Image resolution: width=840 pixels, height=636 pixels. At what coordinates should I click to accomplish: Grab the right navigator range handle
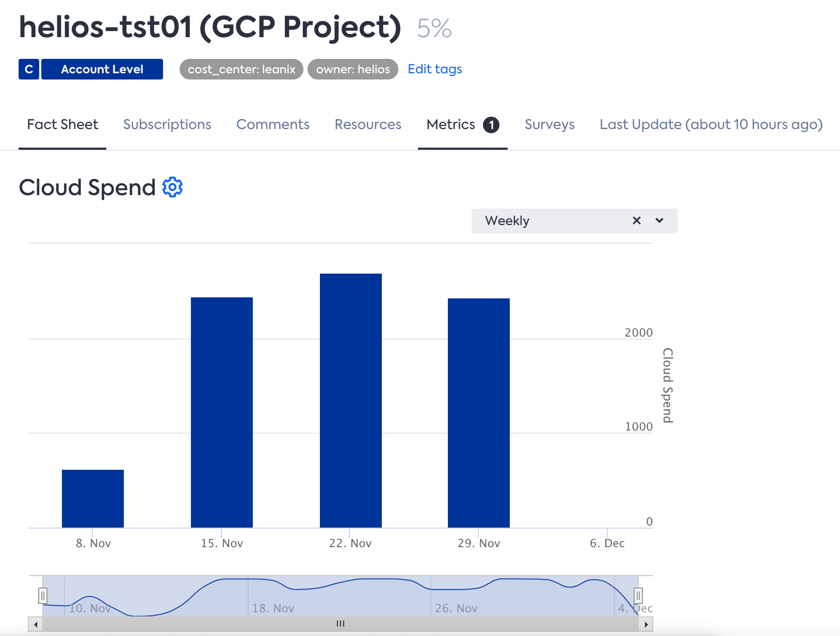tap(638, 596)
